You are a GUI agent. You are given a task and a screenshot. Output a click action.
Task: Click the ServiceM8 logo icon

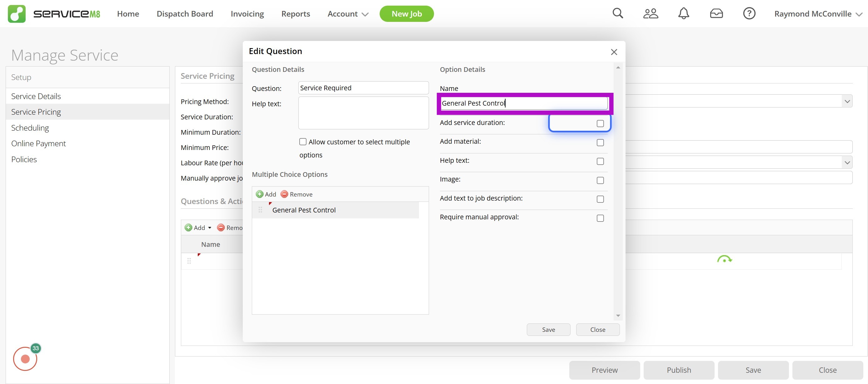(x=17, y=14)
